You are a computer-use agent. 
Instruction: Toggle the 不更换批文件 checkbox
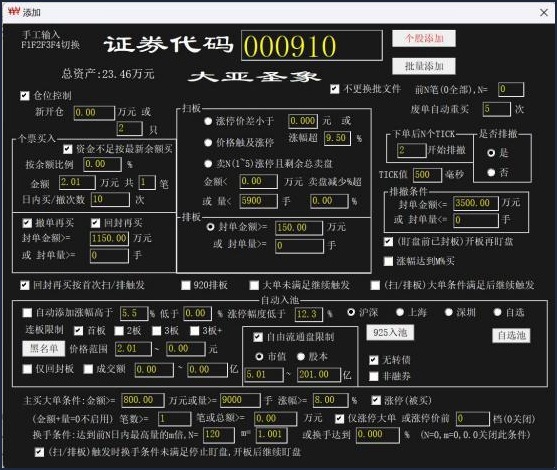334,89
